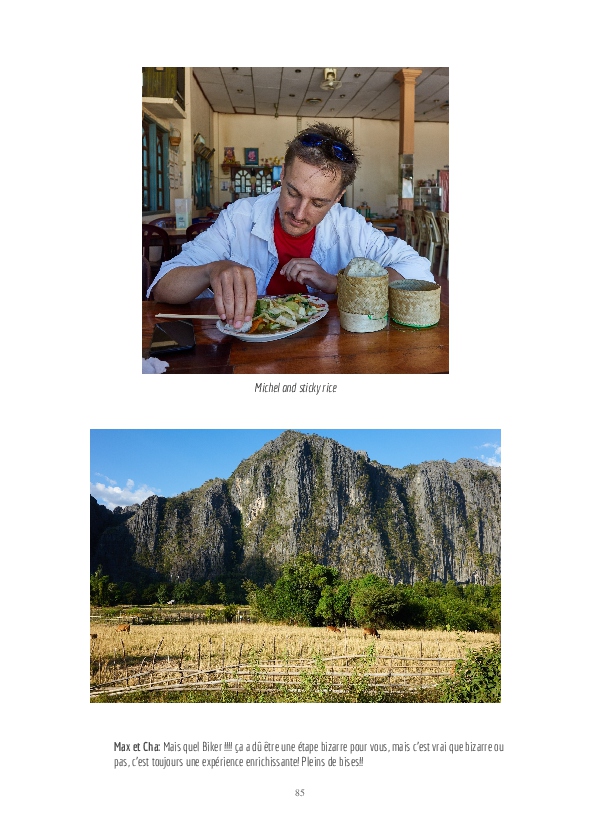
Task: Click the photo of Michel eating
Action: coord(295,220)
